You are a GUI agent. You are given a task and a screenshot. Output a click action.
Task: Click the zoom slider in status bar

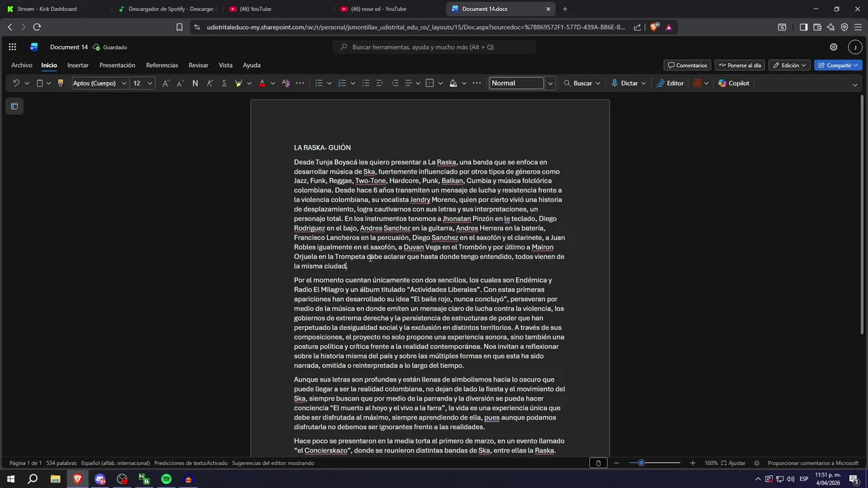pos(654,463)
